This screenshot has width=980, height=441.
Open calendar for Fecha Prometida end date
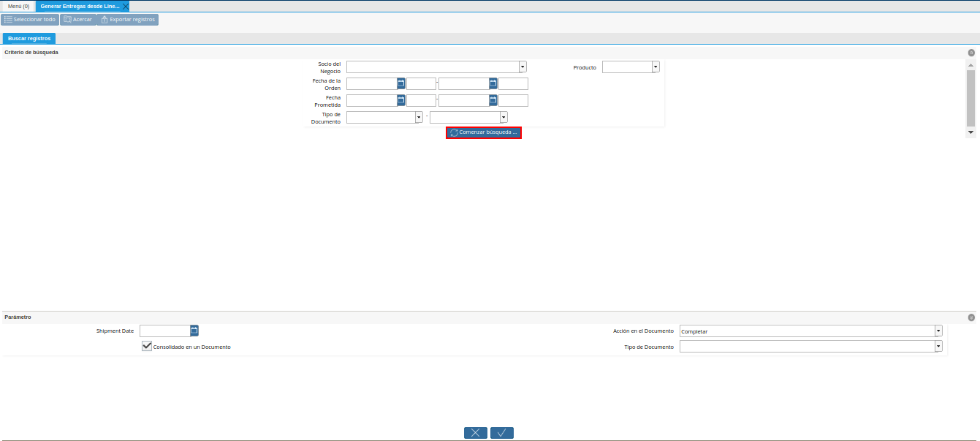pyautogui.click(x=493, y=100)
